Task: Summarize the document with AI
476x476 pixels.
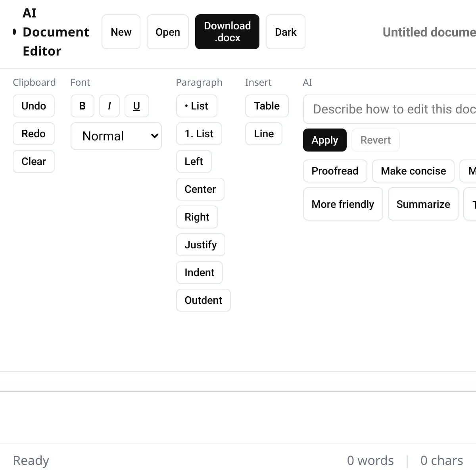Action: coord(423,204)
